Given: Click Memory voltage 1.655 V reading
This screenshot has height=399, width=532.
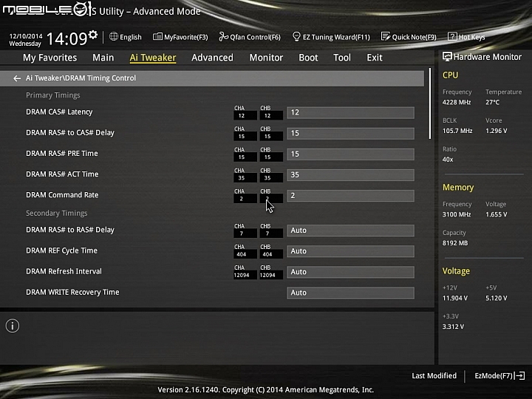Looking at the screenshot, I should click(x=496, y=215).
